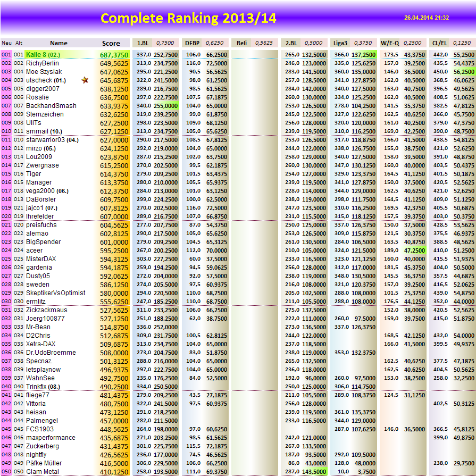
Task: Click the name "Xetra-DAX"
Action: [x=40, y=344]
